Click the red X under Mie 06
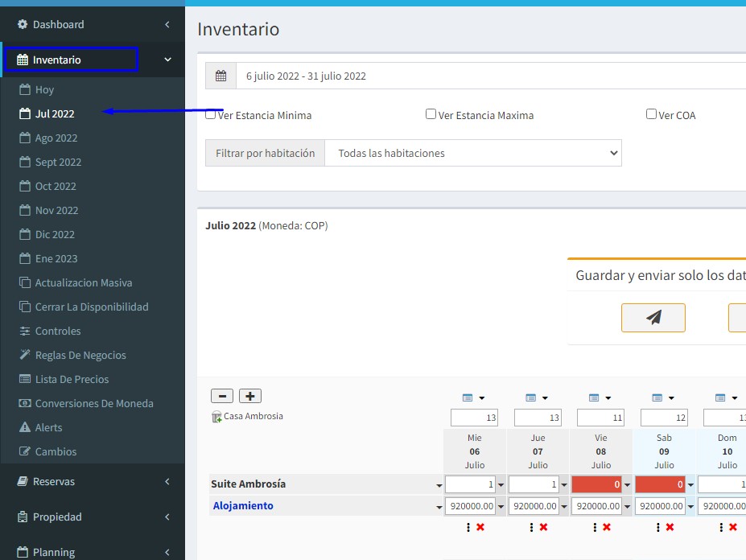This screenshot has width=746, height=560. point(480,527)
